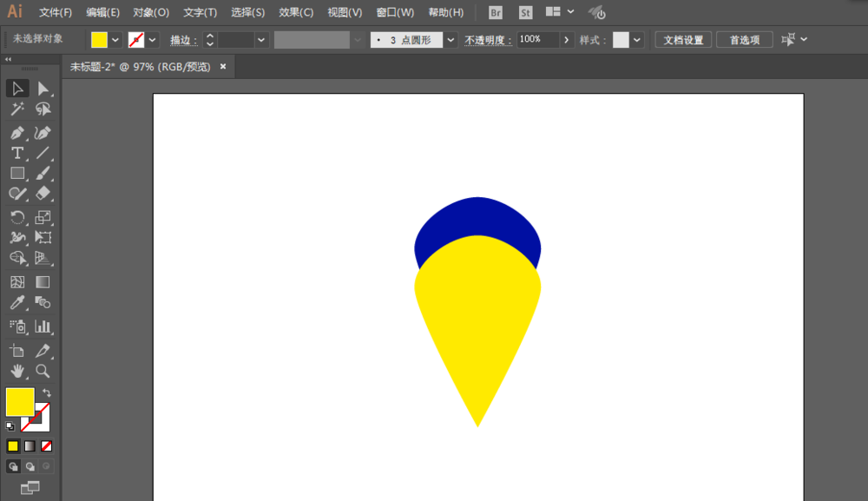The width and height of the screenshot is (868, 501).
Task: Open the 样式 style dropdown
Action: (638, 40)
